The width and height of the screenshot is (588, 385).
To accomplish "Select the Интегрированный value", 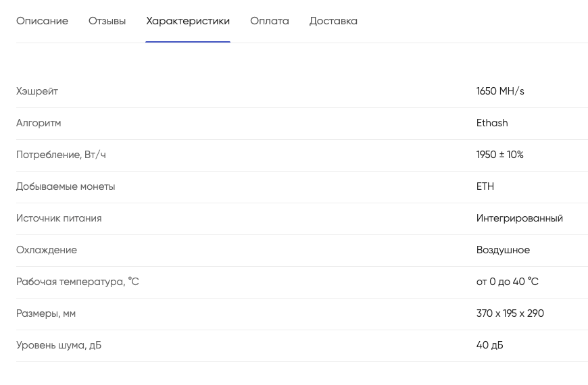I will click(520, 218).
